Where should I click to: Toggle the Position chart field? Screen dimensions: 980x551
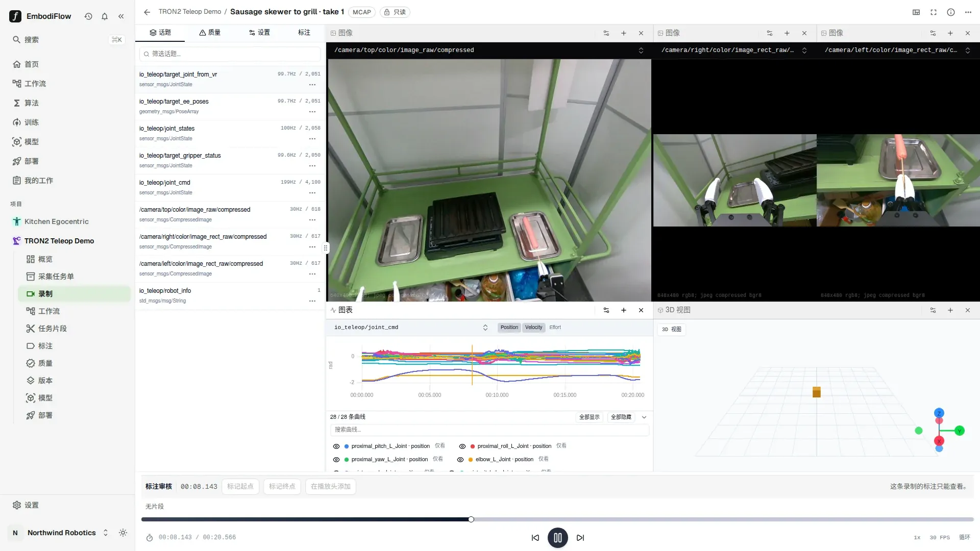tap(509, 328)
